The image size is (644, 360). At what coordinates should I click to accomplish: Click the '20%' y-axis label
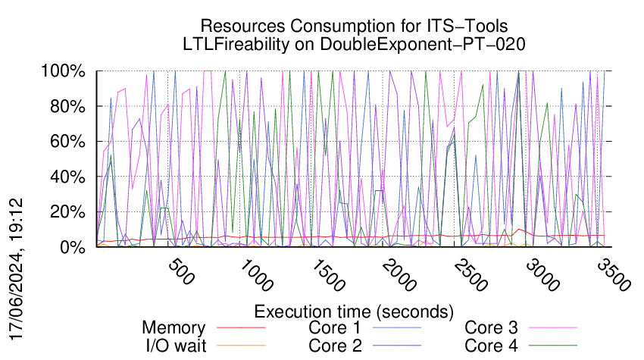[67, 212]
